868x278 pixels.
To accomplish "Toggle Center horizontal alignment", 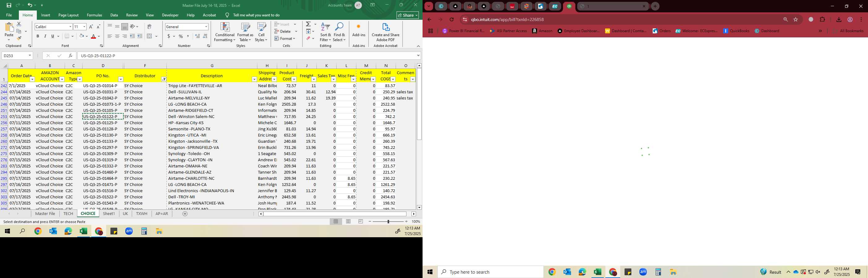I will (117, 36).
